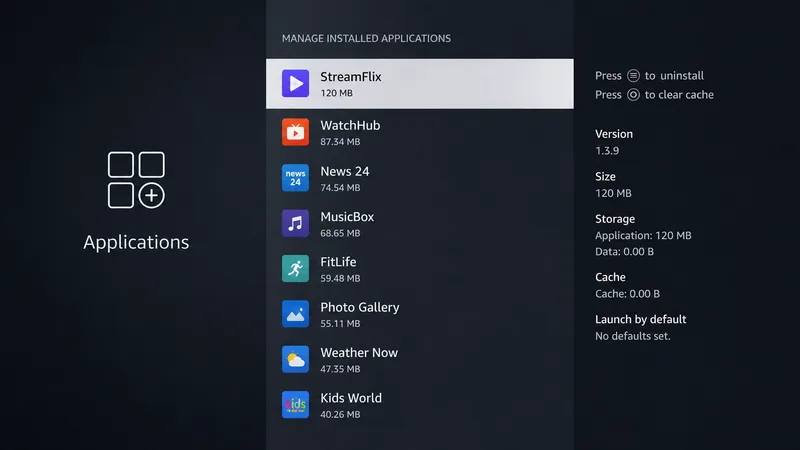This screenshot has width=800, height=450.
Task: Choose the Weather Now app name
Action: tap(359, 353)
